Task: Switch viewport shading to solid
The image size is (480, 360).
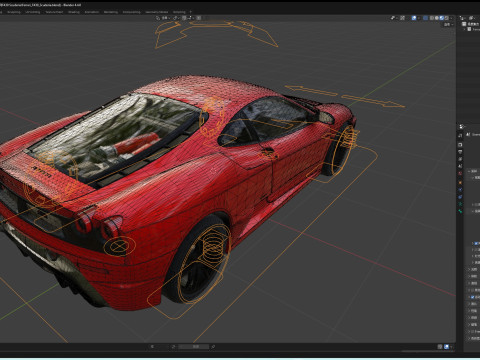Action: click(x=437, y=18)
